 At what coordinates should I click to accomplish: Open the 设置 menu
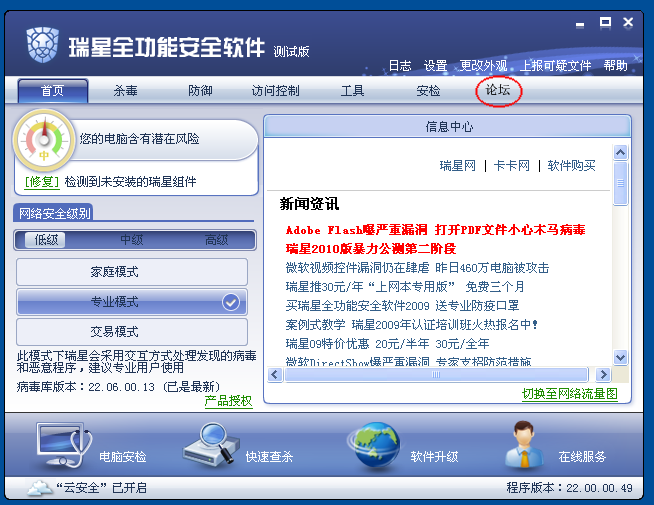435,65
